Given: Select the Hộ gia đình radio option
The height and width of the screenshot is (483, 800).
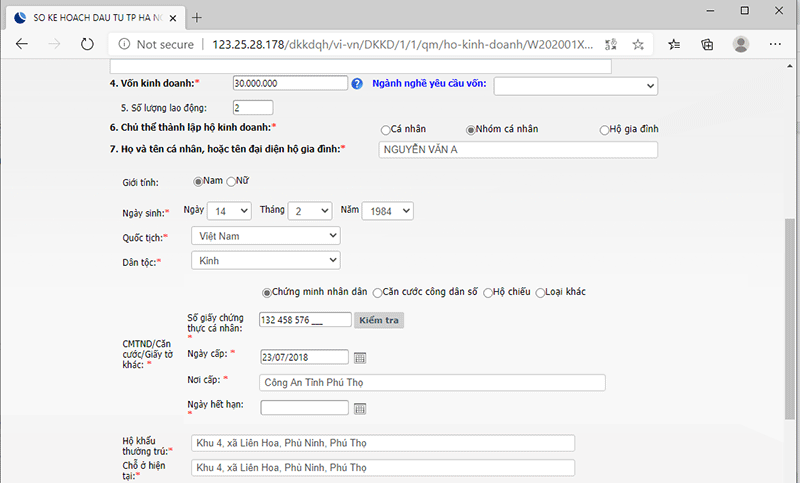Looking at the screenshot, I should tap(604, 130).
